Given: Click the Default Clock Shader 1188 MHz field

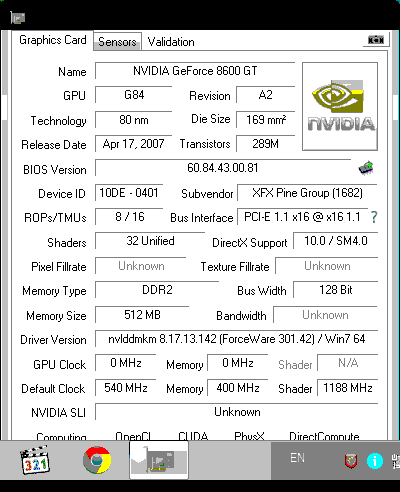Looking at the screenshot, I should [348, 388].
